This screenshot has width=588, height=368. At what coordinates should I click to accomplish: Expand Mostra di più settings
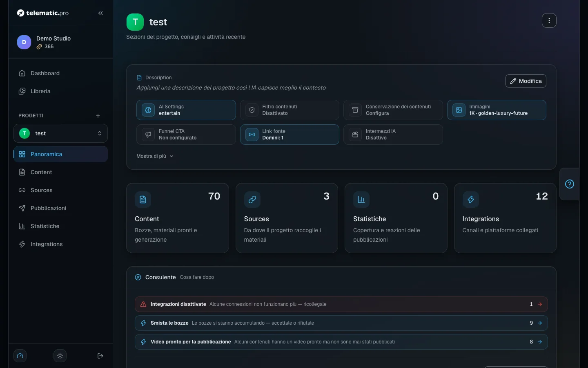click(x=155, y=156)
